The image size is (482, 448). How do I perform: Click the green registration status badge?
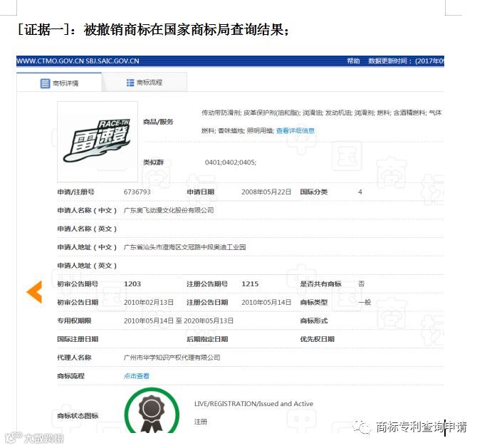tap(152, 411)
